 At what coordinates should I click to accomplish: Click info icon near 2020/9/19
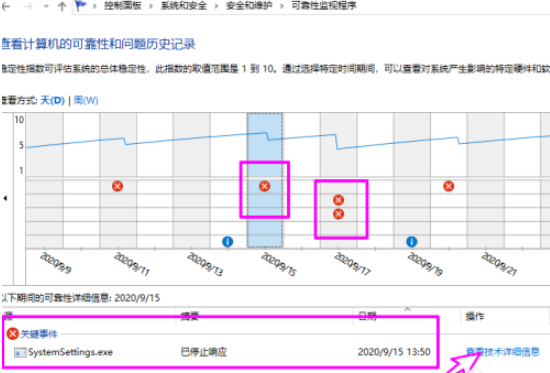coord(411,242)
